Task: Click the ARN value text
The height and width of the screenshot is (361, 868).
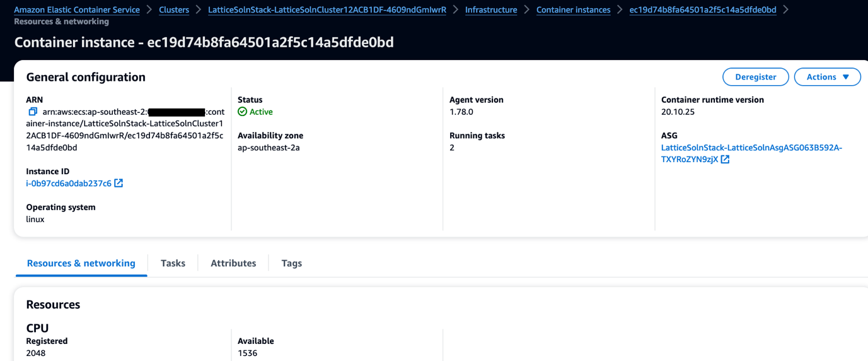Action: (125, 130)
